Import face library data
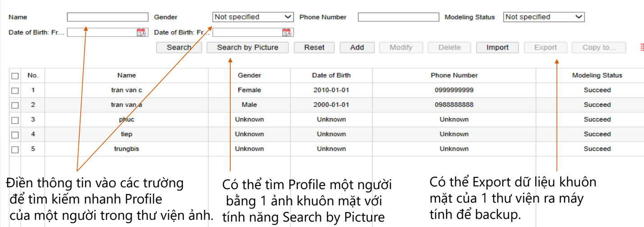The width and height of the screenshot is (644, 227). (497, 47)
